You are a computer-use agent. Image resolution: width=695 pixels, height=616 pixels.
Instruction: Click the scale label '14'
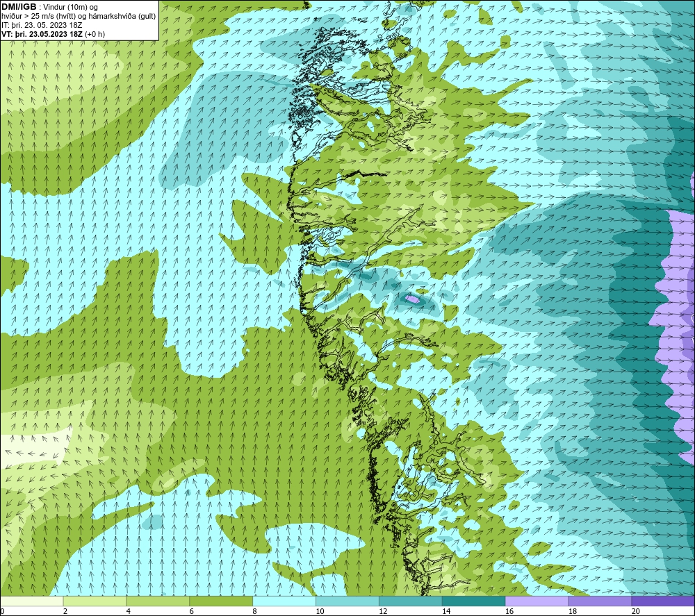click(446, 611)
